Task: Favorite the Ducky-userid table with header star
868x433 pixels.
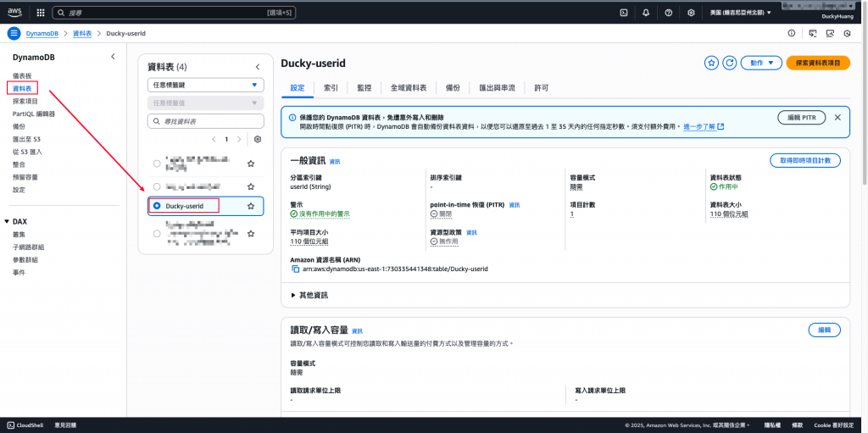Action: pyautogui.click(x=711, y=63)
